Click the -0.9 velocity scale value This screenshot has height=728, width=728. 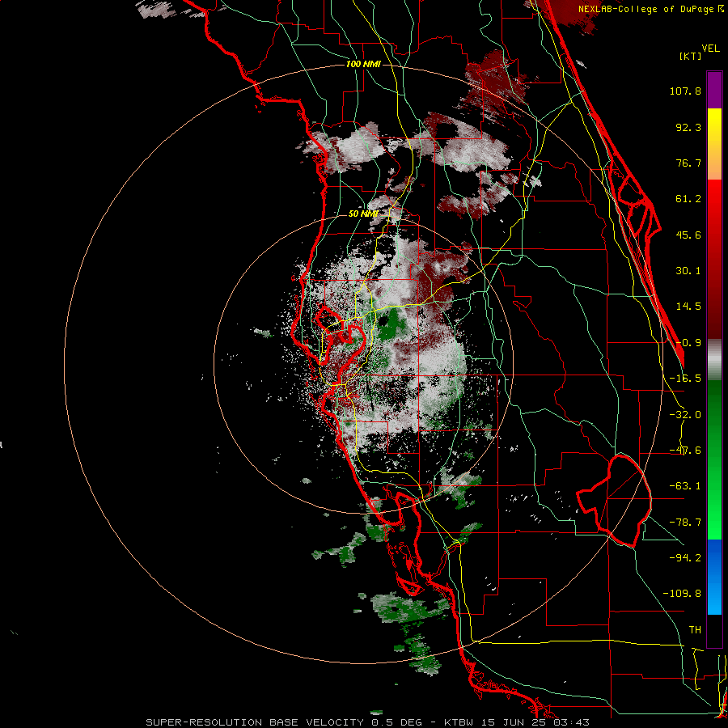(688, 343)
